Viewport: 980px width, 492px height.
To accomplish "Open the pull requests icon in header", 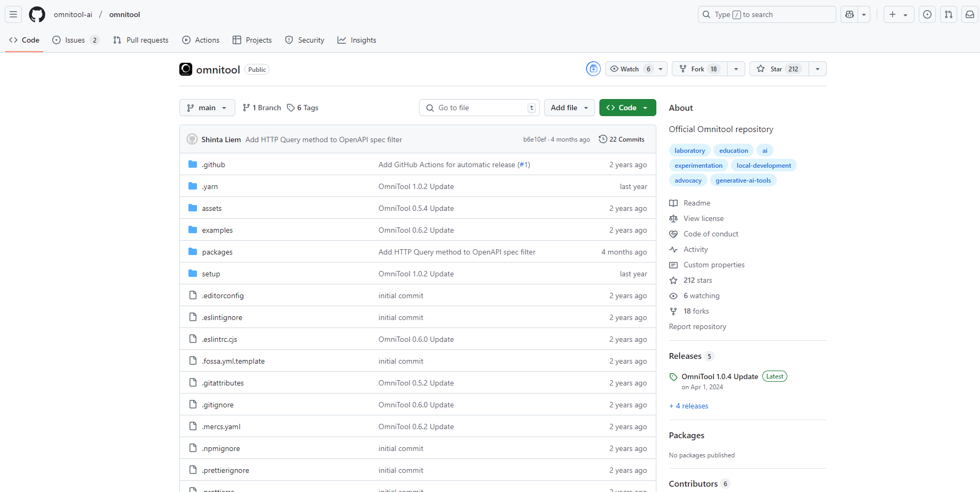I will (949, 14).
